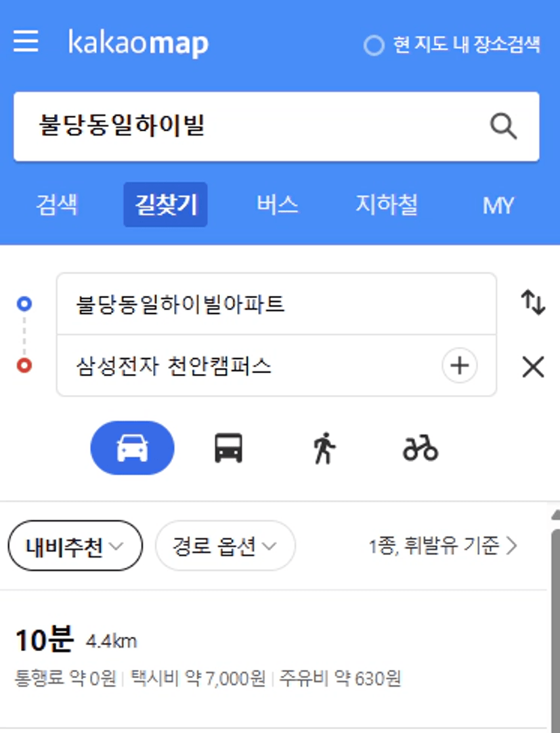
Task: Swap origin and destination arrows
Action: click(x=533, y=302)
